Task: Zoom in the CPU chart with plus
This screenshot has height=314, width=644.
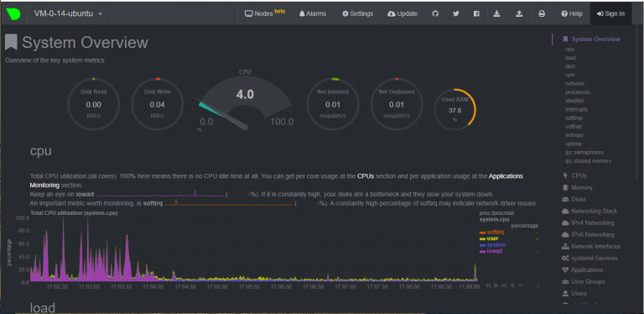Action: click(512, 285)
